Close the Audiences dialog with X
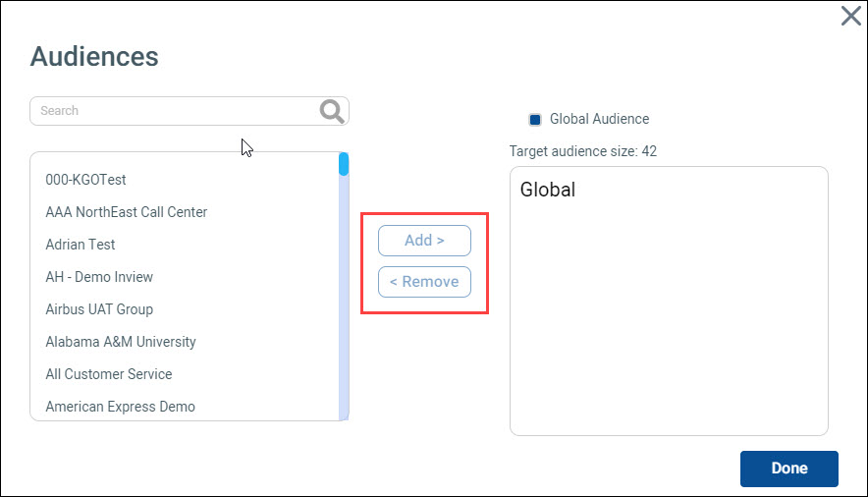Screen dimensions: 868x497 (x=850, y=16)
